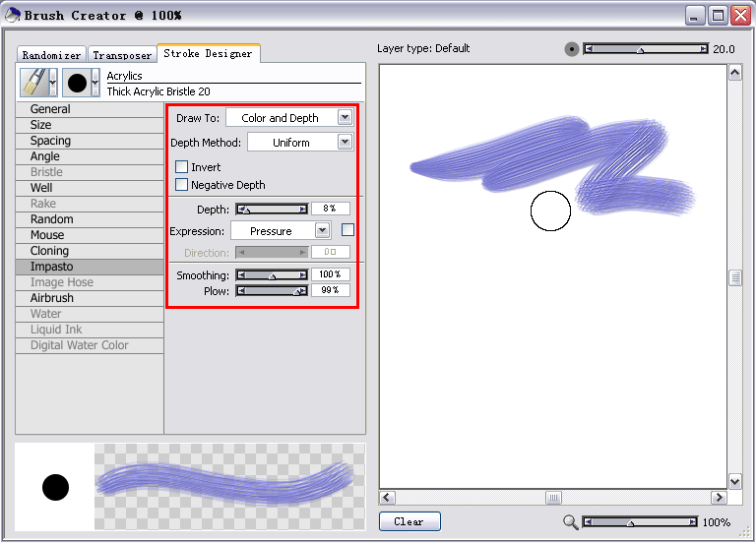756x543 pixels.
Task: Click the magnifier zoom icon
Action: point(571,522)
